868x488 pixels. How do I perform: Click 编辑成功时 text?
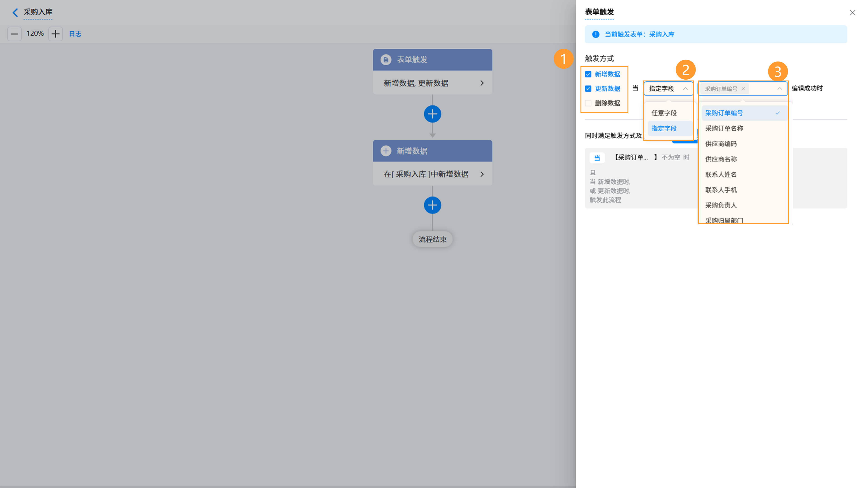coord(807,88)
